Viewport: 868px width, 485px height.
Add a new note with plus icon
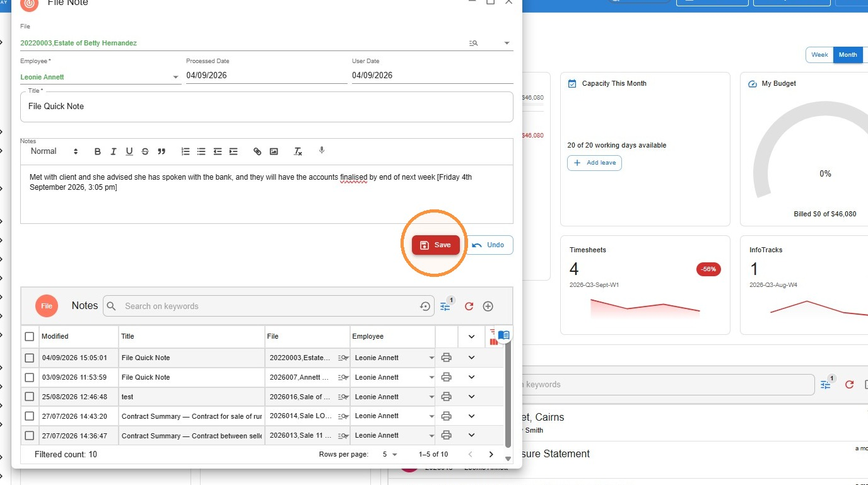488,307
